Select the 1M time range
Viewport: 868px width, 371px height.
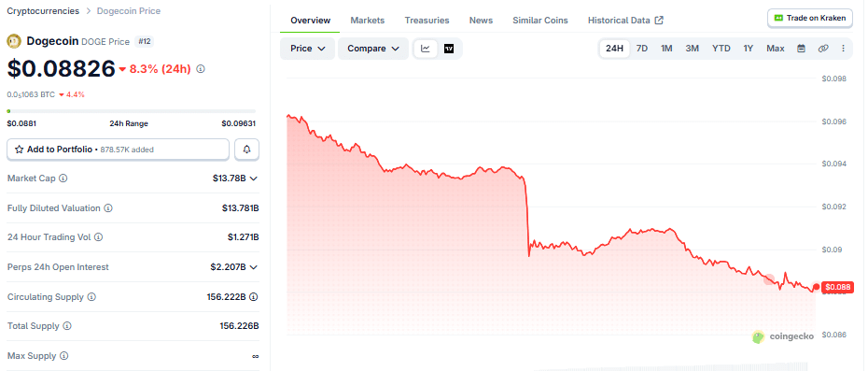(666, 49)
